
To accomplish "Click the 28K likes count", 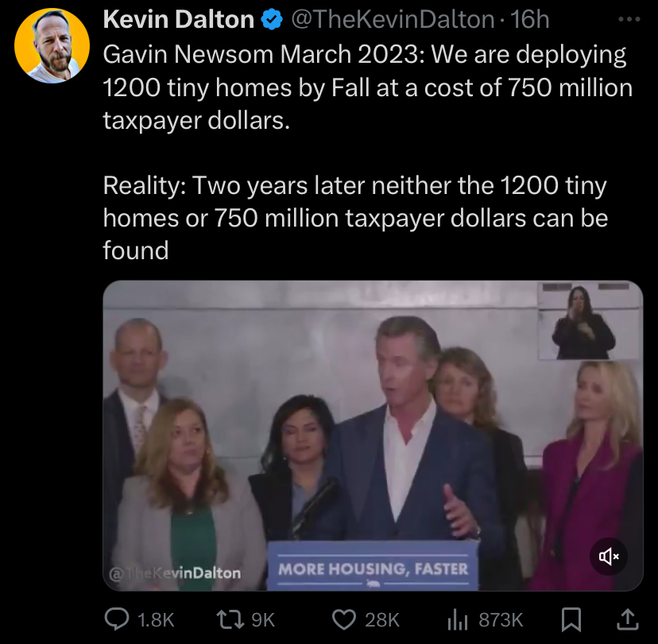I will 382,620.
